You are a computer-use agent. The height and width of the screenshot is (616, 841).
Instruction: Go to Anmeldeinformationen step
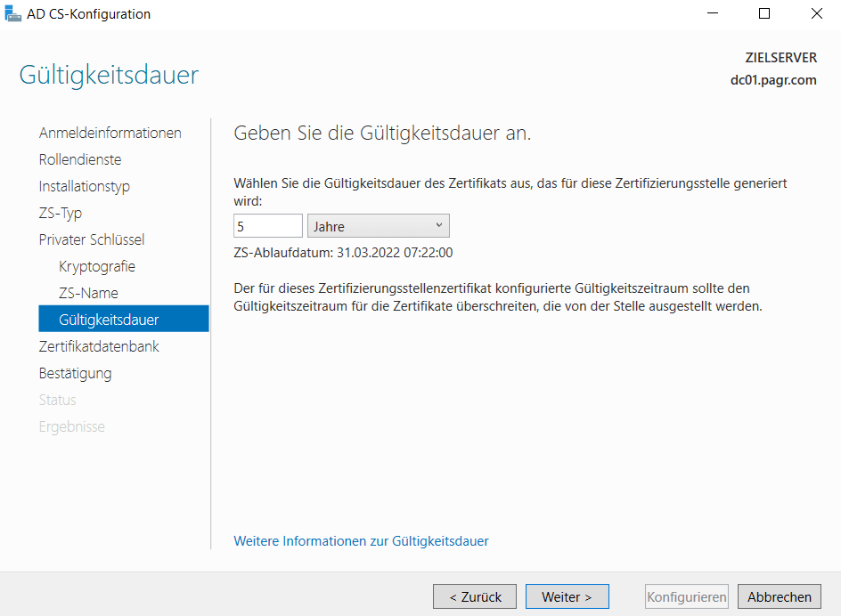point(110,133)
